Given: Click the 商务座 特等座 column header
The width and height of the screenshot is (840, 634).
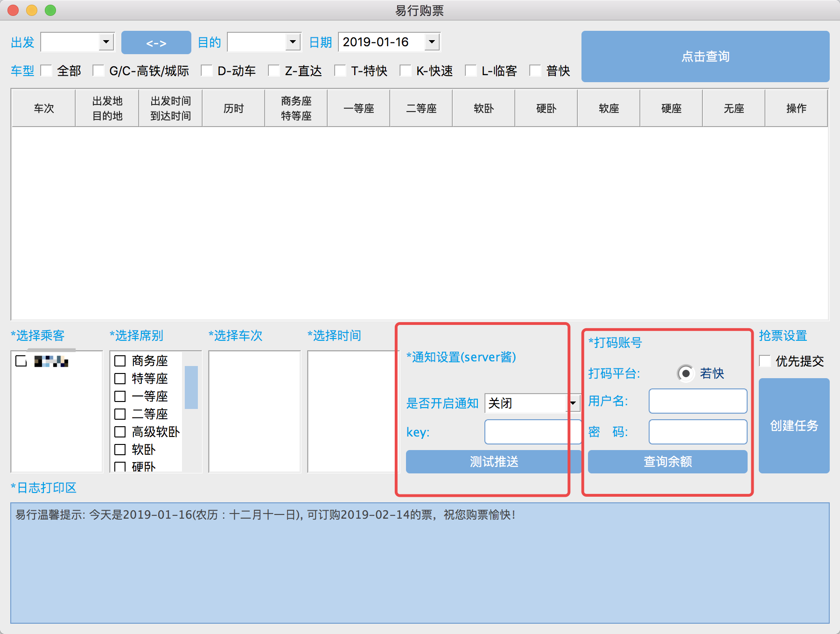Looking at the screenshot, I should point(296,108).
